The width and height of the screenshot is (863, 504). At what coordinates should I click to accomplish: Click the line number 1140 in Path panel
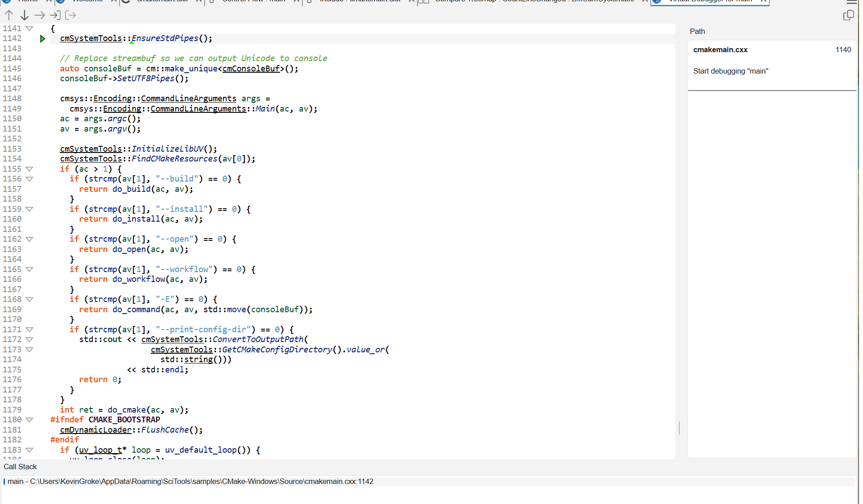[x=843, y=50]
